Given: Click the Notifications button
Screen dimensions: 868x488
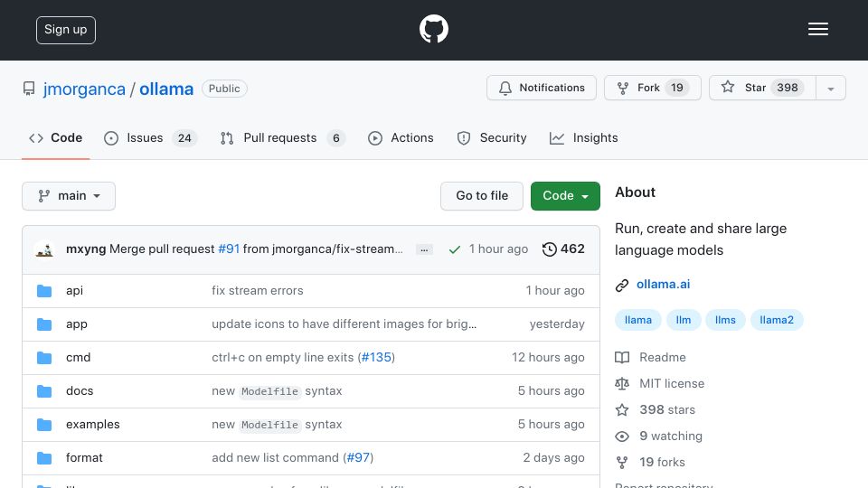Looking at the screenshot, I should [542, 88].
